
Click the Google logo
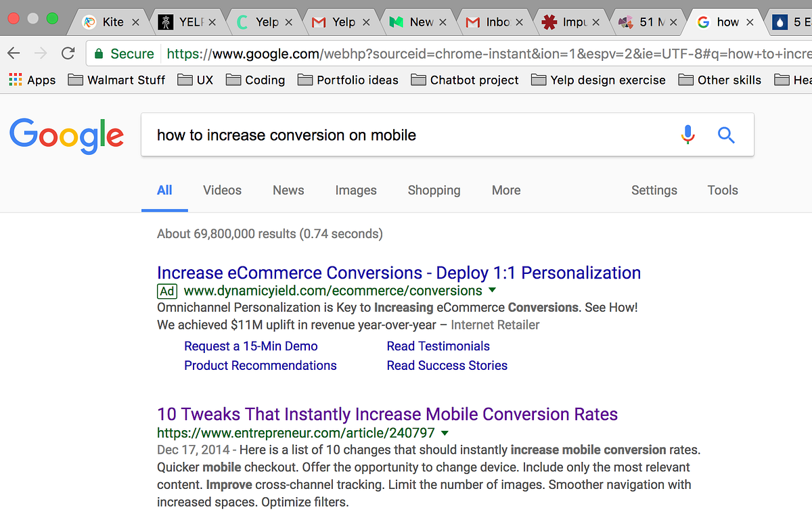(67, 136)
